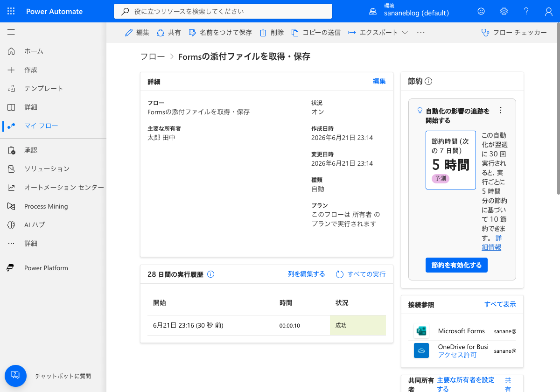
Task: Click the trash icon for 削除
Action: pos(263,33)
